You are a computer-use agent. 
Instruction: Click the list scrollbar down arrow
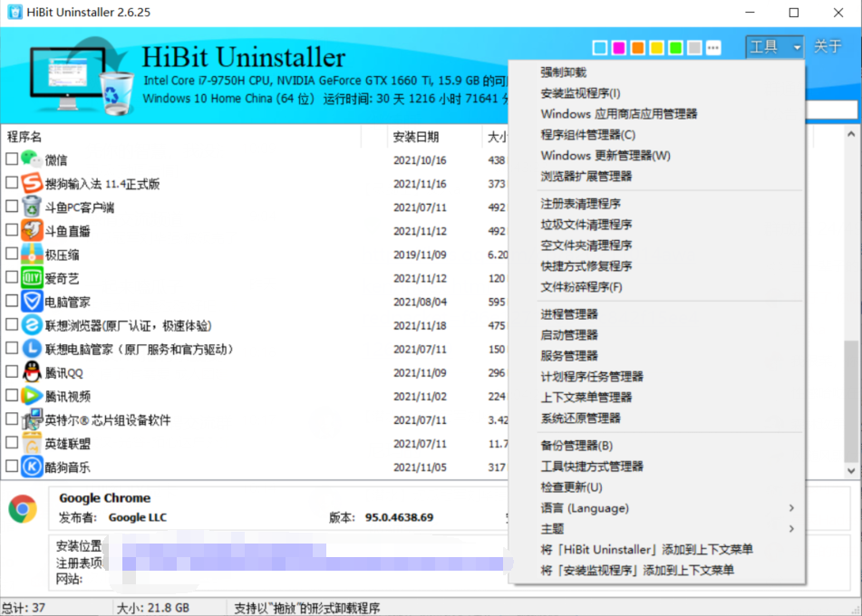[x=851, y=470]
